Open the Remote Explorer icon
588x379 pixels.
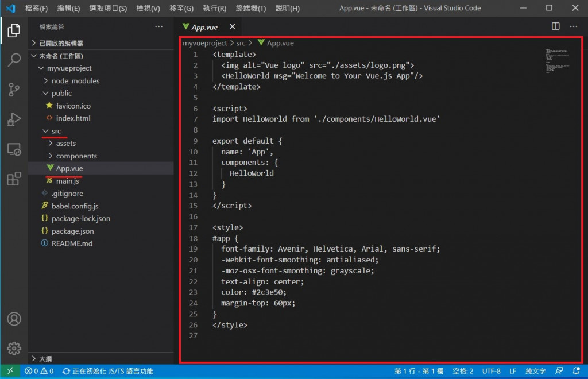pos(14,149)
